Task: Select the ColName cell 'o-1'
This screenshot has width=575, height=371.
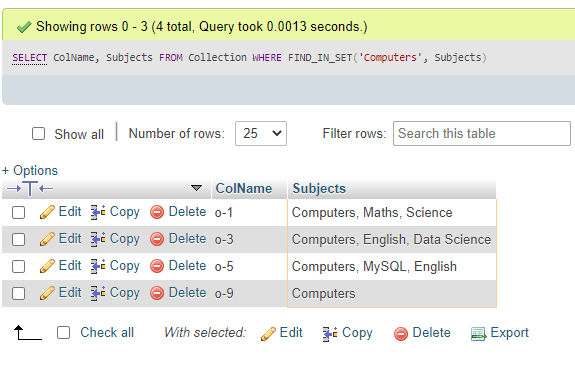Action: click(249, 213)
